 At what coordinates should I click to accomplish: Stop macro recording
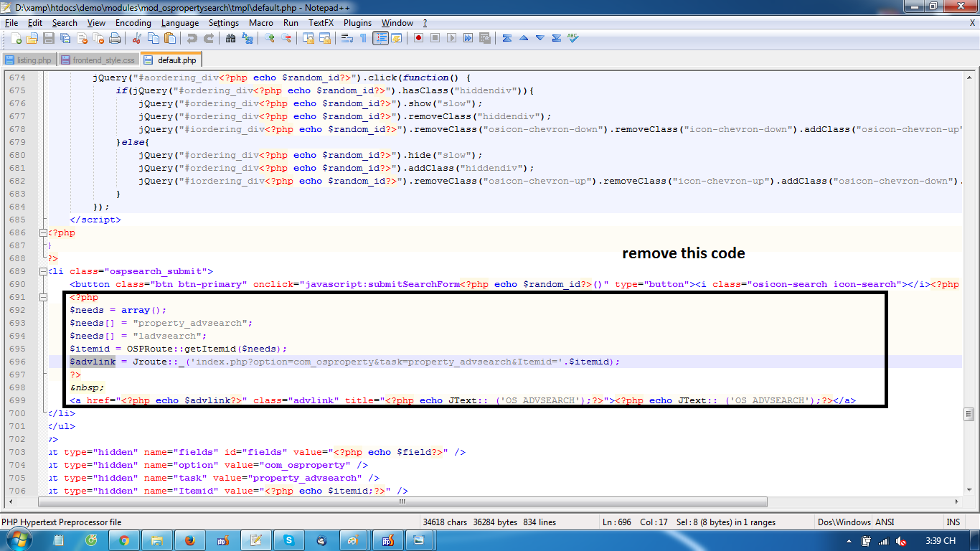pos(435,38)
